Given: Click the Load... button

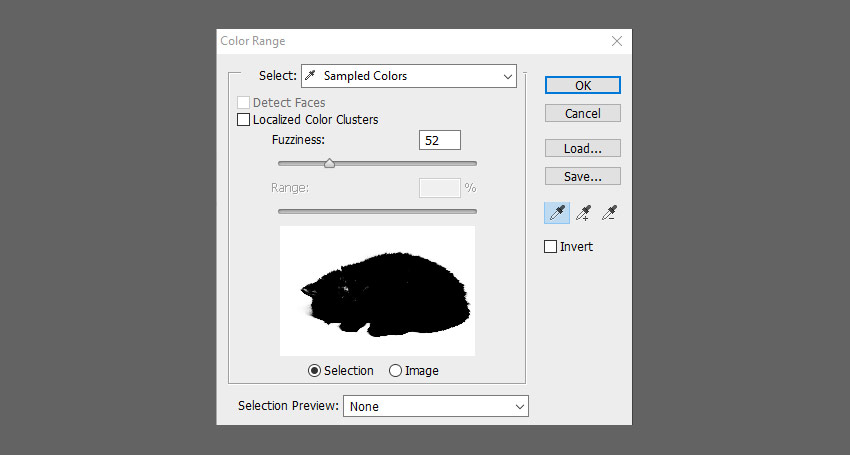Looking at the screenshot, I should tap(583, 148).
